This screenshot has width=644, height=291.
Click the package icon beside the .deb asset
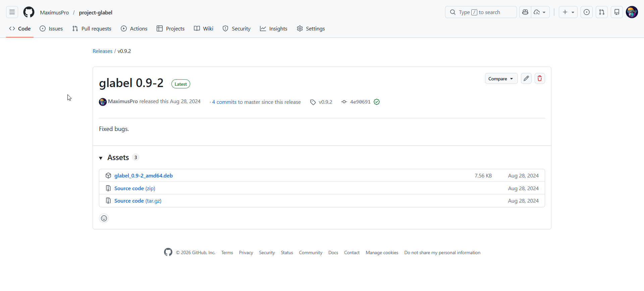pyautogui.click(x=108, y=175)
